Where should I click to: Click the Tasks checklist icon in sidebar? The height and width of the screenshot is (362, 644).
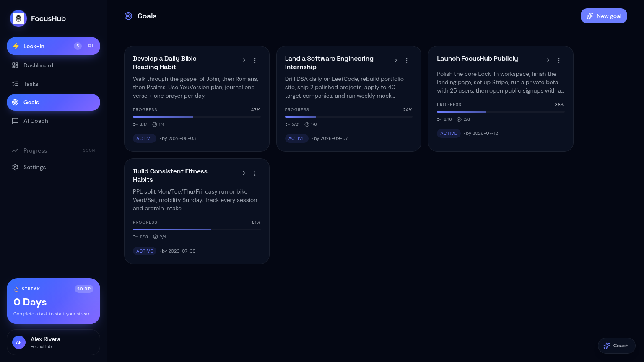[15, 84]
